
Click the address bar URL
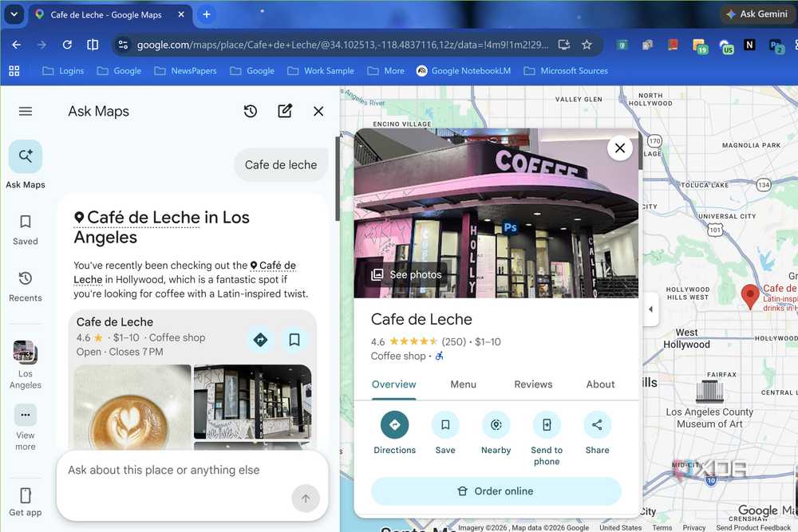tap(342, 45)
